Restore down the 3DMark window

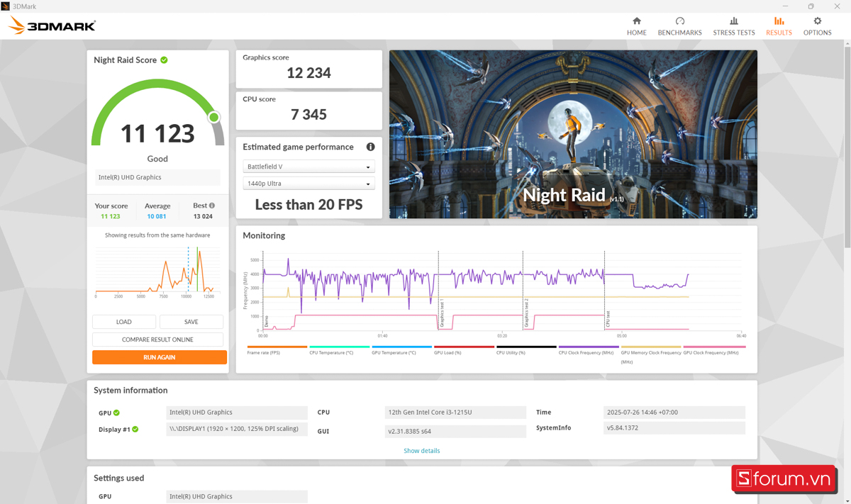(811, 6)
